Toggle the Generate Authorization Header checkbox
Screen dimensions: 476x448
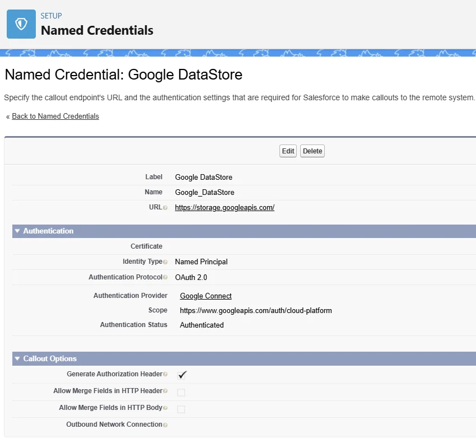pos(181,375)
